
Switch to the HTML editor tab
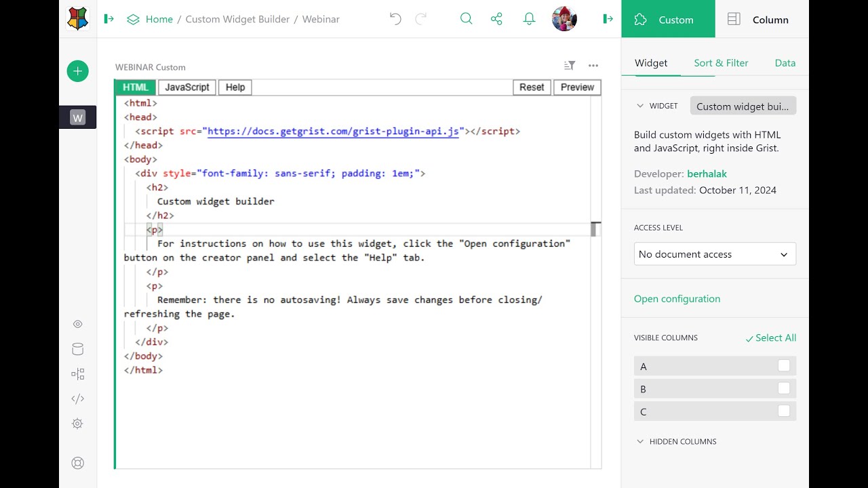pos(135,87)
